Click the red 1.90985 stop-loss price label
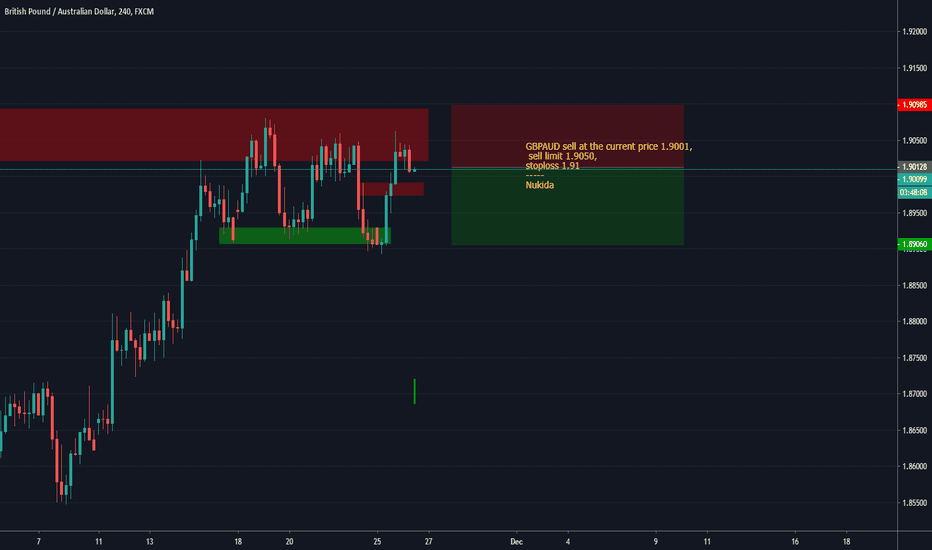 (914, 104)
